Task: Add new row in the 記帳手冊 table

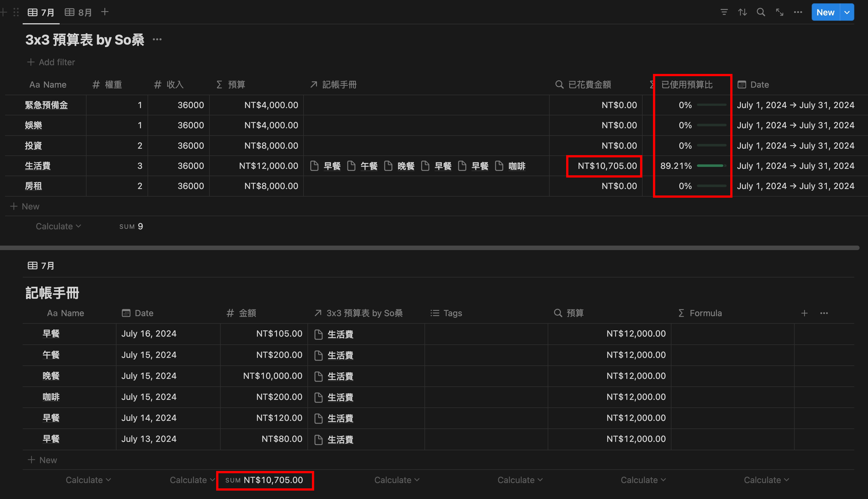Action: point(43,460)
